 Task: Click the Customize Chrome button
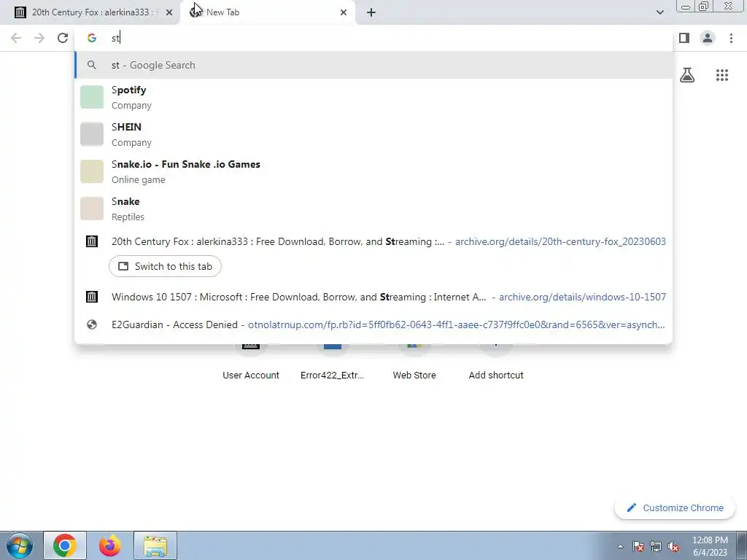tap(675, 507)
